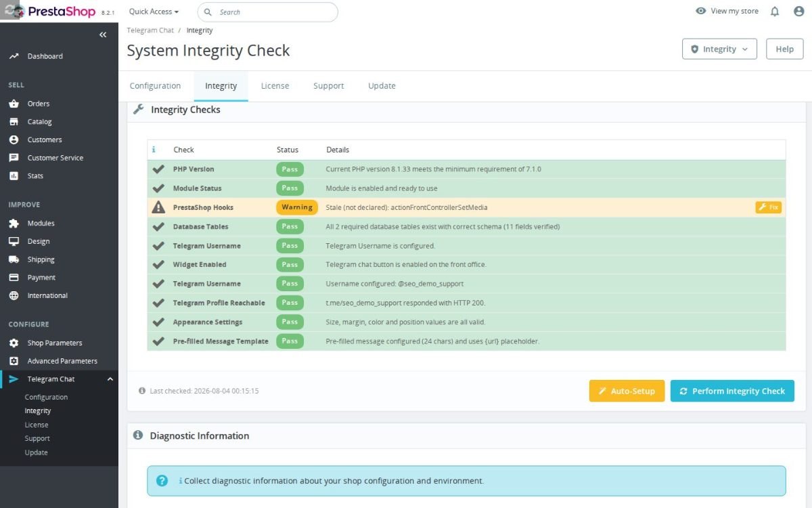Click the info icon beside Diagnostic Information
The width and height of the screenshot is (812, 508).
pyautogui.click(x=138, y=436)
